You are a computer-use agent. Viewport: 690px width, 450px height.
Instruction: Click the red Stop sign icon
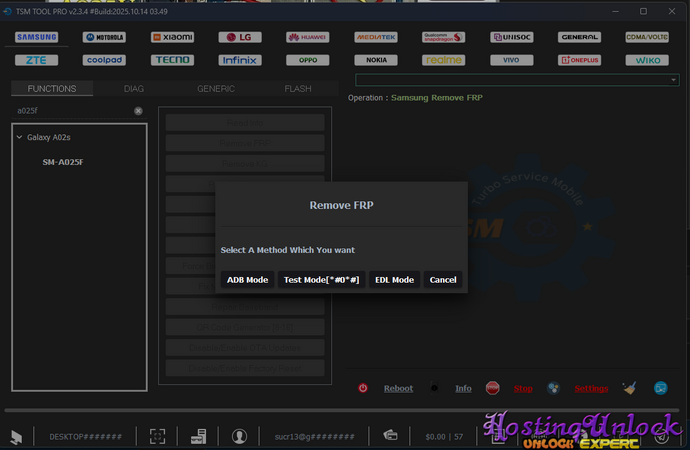[x=493, y=388]
